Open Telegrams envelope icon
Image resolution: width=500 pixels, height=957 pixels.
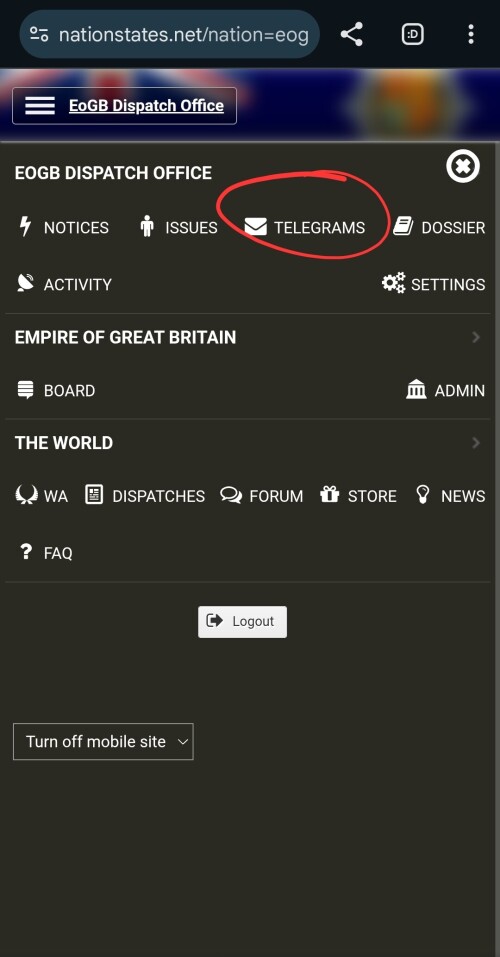point(256,227)
